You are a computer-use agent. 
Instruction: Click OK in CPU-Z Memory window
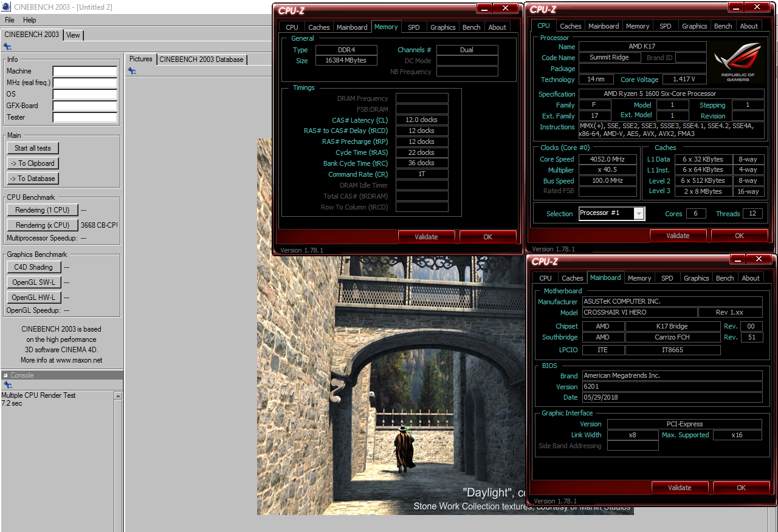pos(487,237)
